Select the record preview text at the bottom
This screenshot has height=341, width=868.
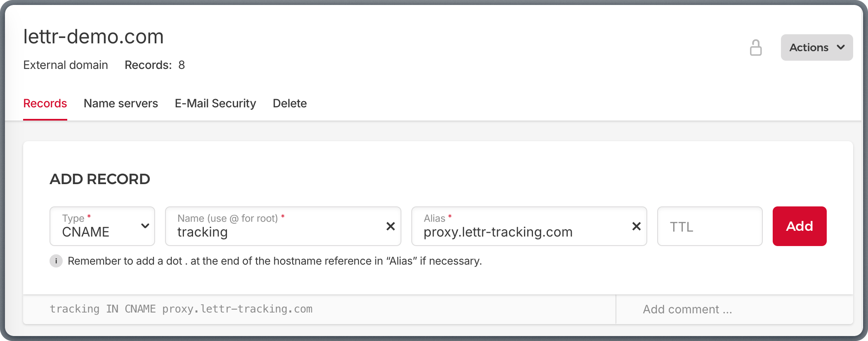[182, 309]
